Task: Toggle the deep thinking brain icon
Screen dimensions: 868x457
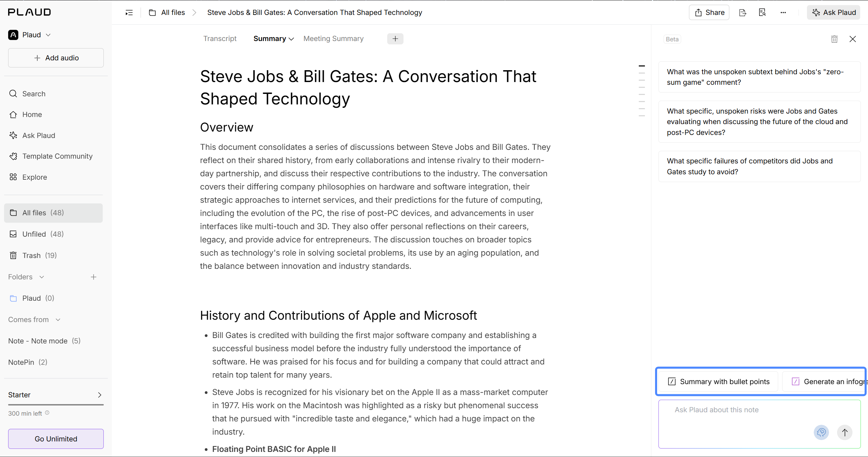Action: coord(821,432)
